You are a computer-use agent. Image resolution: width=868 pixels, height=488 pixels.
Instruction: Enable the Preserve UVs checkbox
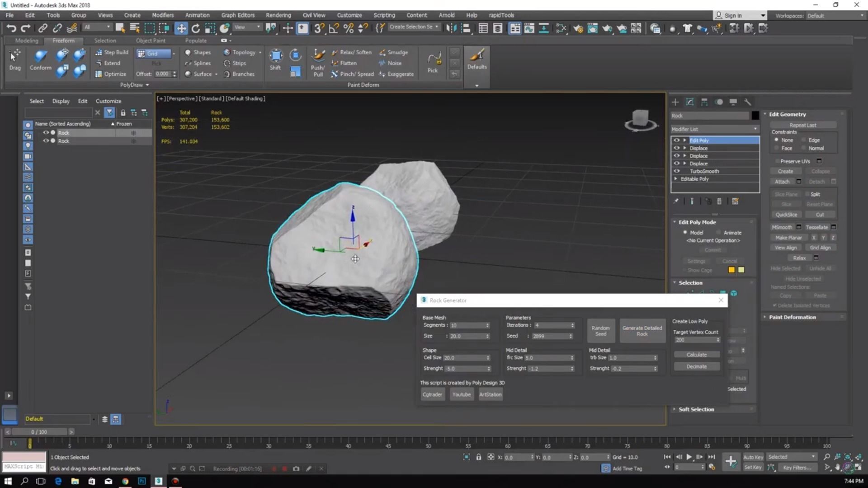point(778,161)
